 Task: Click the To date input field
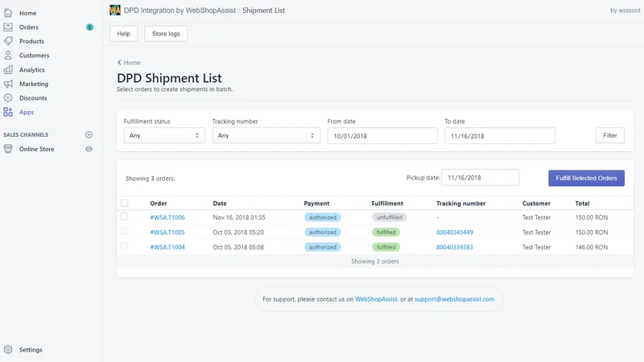pyautogui.click(x=500, y=136)
